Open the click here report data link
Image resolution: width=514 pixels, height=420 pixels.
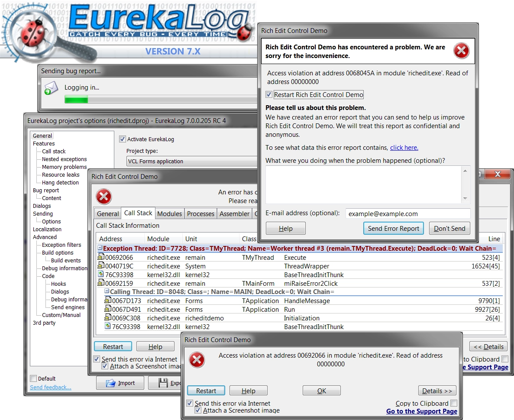point(404,148)
